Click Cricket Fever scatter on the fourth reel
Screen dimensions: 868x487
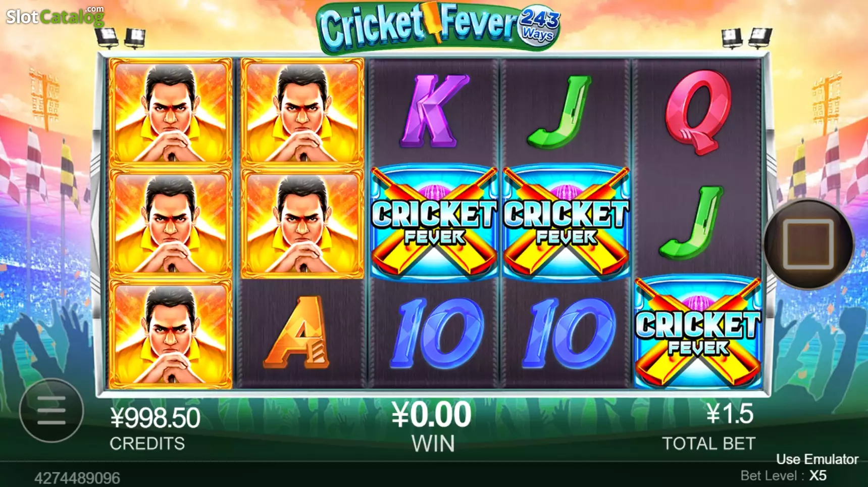tap(566, 223)
